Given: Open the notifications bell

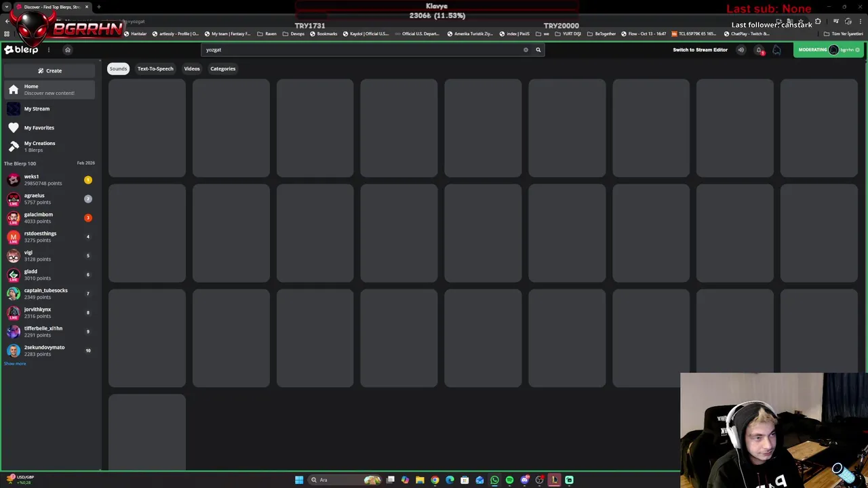Looking at the screenshot, I should pos(759,49).
